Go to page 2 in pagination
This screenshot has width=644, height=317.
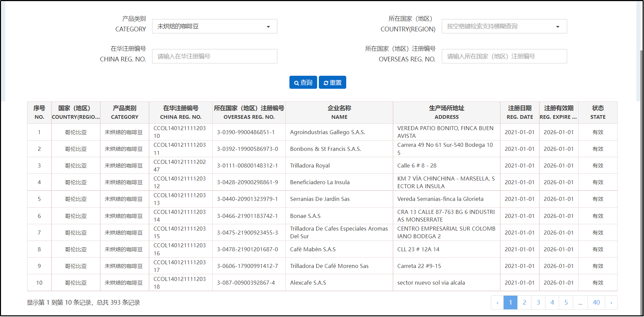(524, 303)
